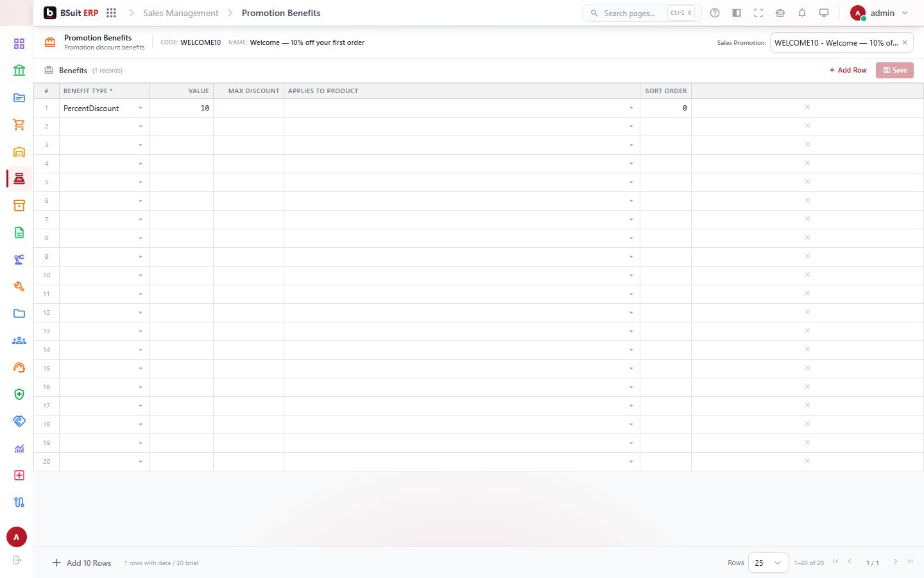Log out using the sidebar exit icon
This screenshot has width=924, height=578.
click(17, 560)
